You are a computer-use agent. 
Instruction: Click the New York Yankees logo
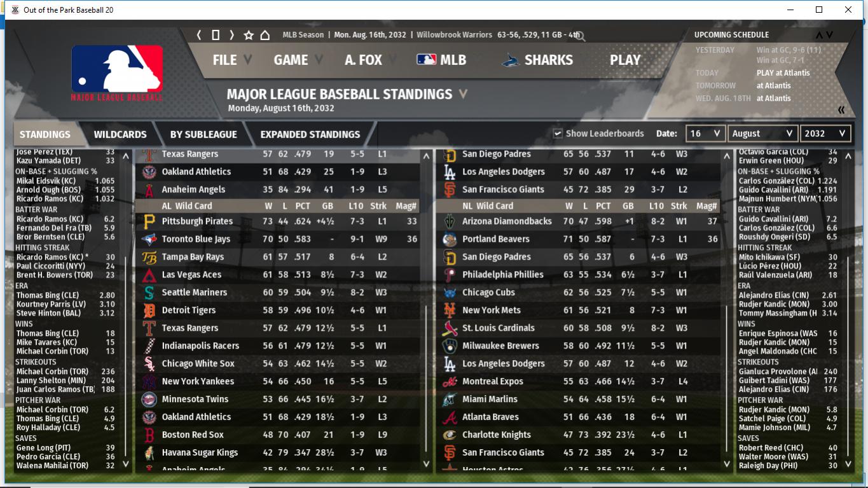(149, 382)
